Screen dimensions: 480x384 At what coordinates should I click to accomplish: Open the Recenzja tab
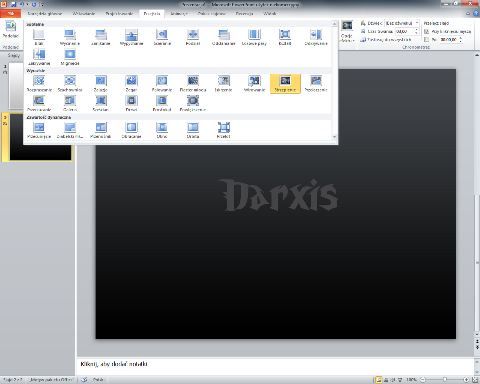tap(244, 14)
